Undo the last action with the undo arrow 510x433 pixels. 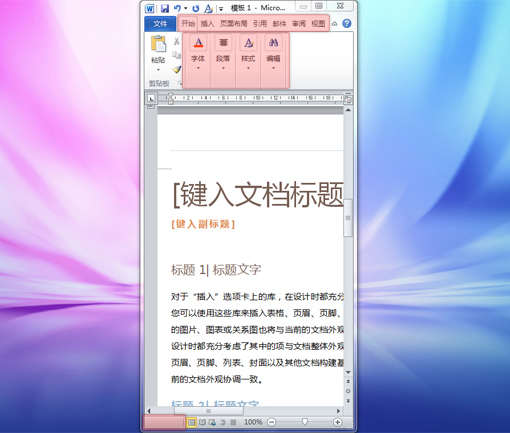tap(177, 8)
